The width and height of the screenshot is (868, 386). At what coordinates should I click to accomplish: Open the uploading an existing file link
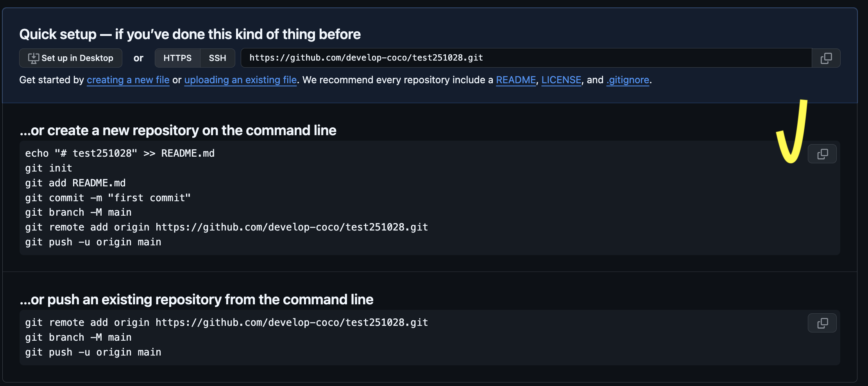240,80
